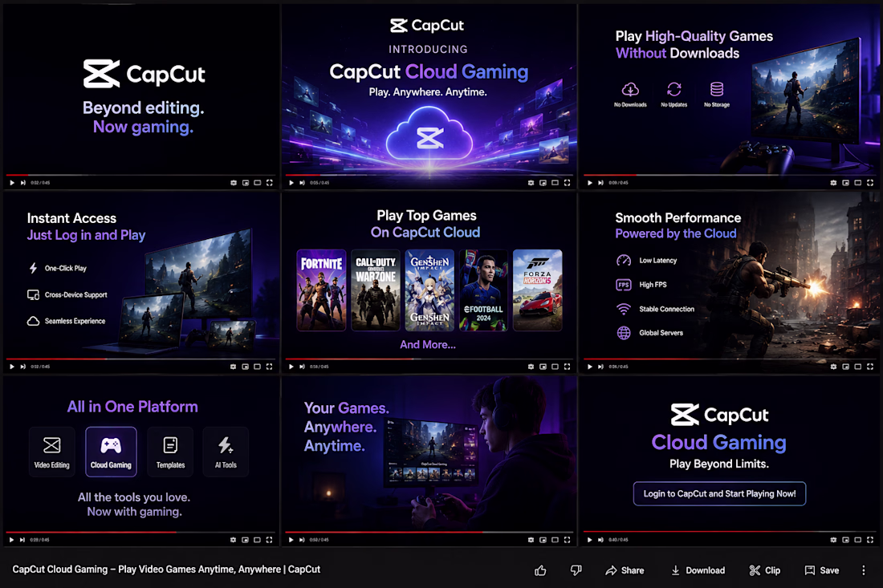This screenshot has height=588, width=883.
Task: Enter fullscreen in 'Instant Access' frame
Action: click(269, 367)
